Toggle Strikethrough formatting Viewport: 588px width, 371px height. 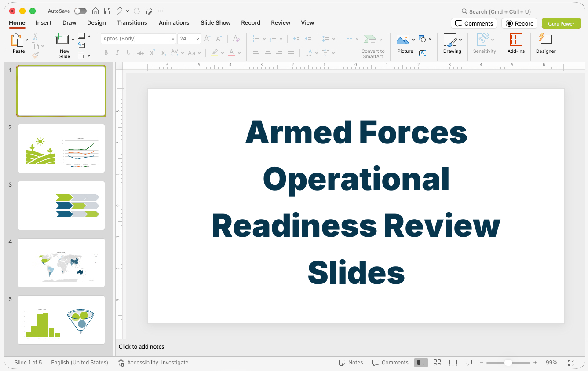tap(140, 53)
